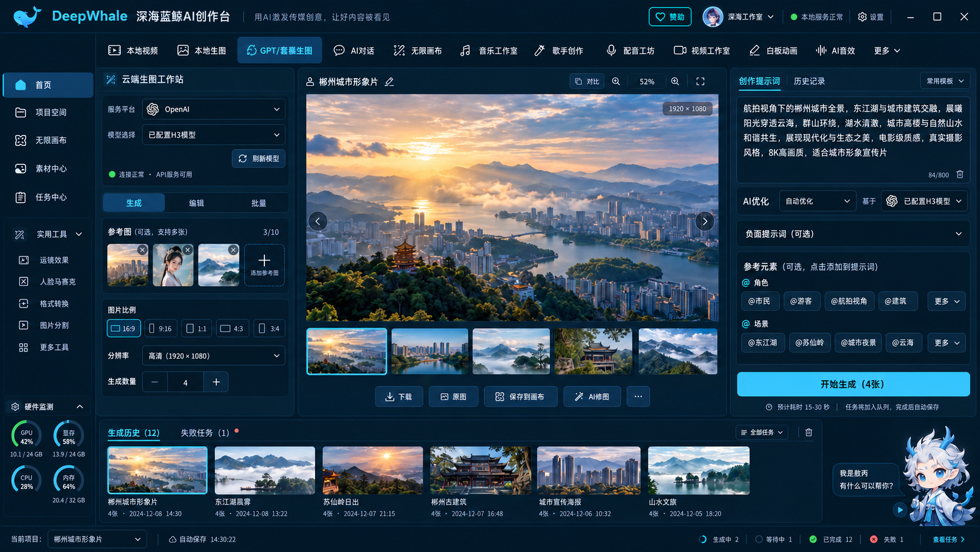This screenshot has width=980, height=552.
Task: Increase 生成数量 with the plus button
Action: click(x=216, y=382)
